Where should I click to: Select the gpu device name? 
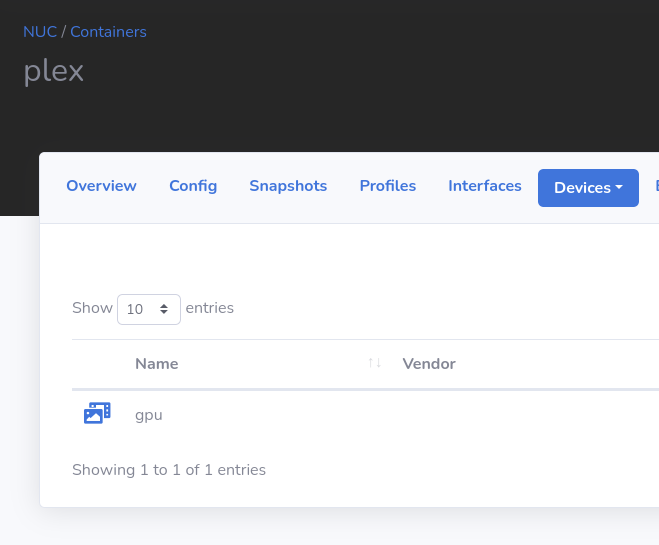pyautogui.click(x=149, y=415)
